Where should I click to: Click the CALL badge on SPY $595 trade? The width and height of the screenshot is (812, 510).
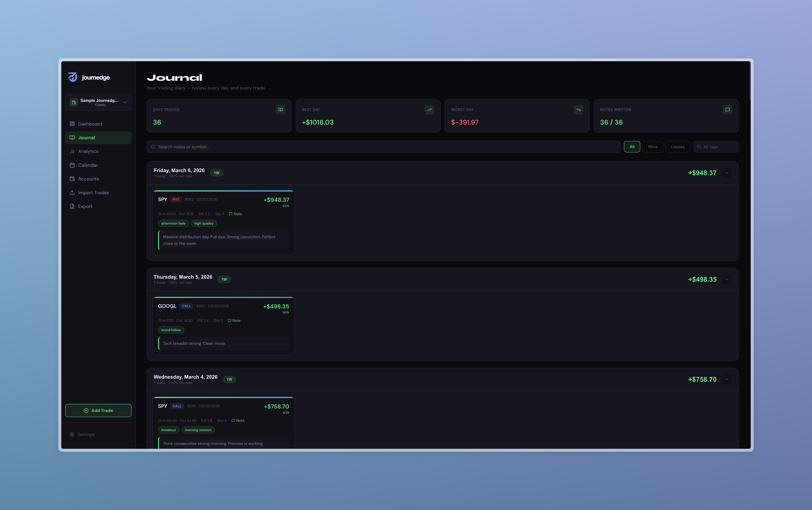177,406
